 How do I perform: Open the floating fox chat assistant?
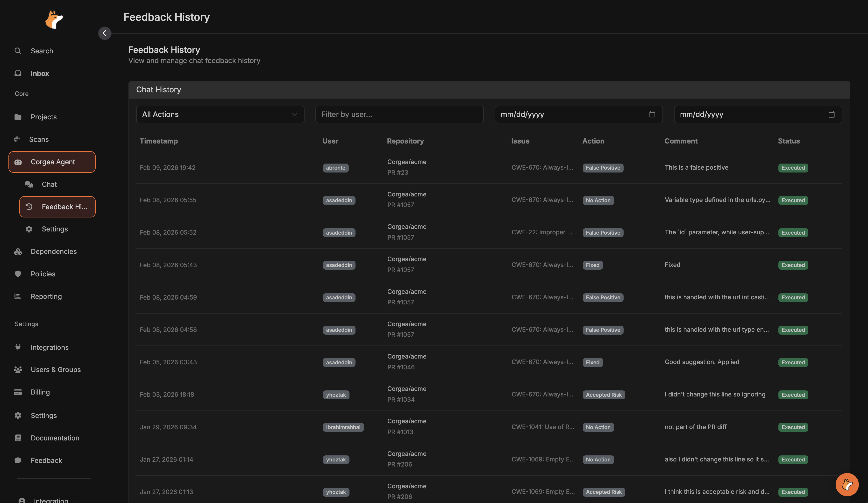(x=847, y=484)
